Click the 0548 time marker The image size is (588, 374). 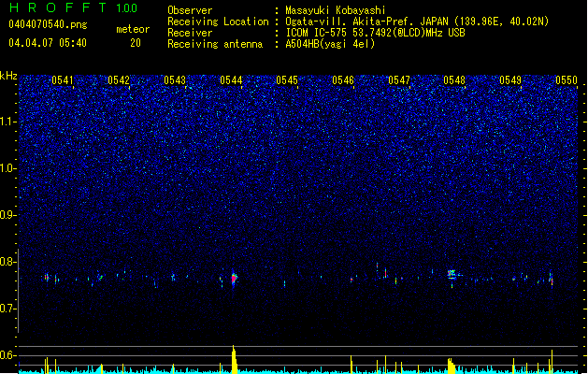[x=454, y=80]
